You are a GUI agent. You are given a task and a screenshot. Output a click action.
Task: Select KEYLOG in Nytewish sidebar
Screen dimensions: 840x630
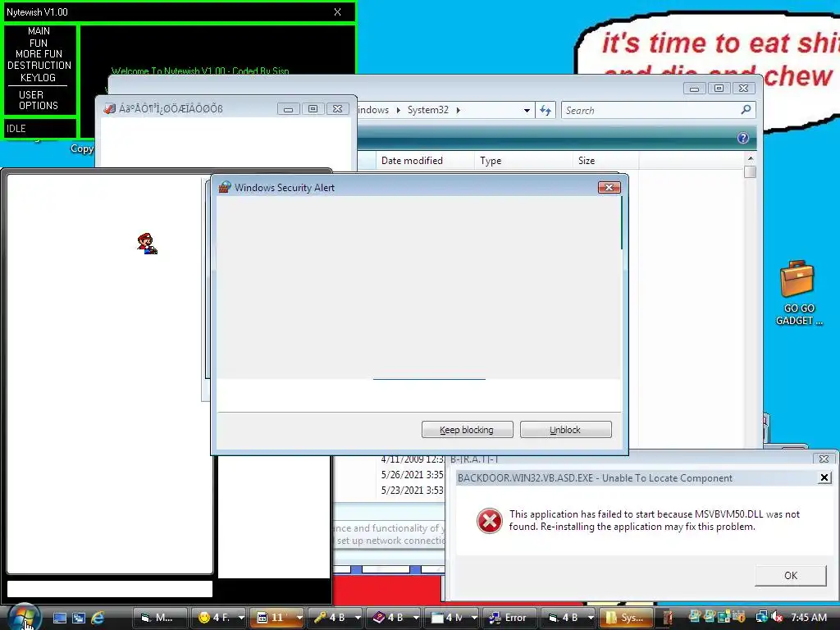point(38,78)
